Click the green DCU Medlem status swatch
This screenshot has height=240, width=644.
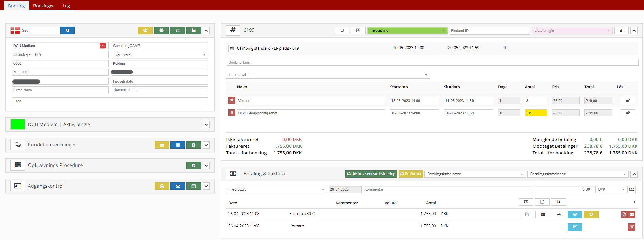[x=18, y=125]
